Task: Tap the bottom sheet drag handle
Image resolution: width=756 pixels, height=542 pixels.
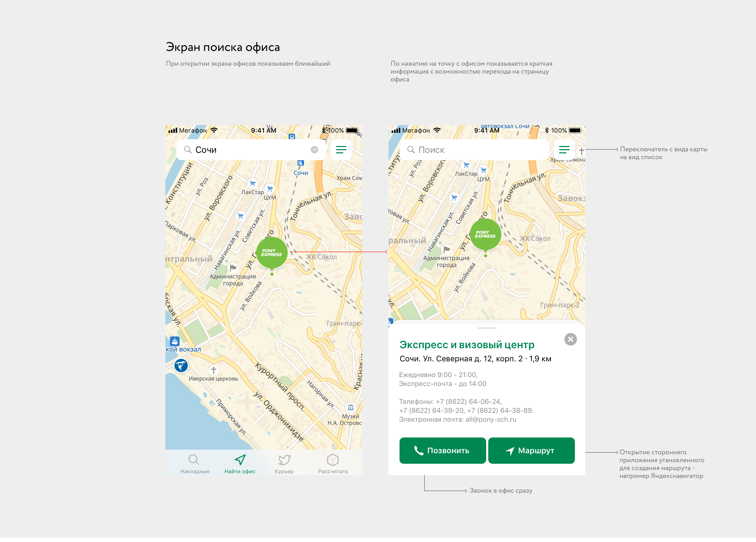Action: (486, 328)
